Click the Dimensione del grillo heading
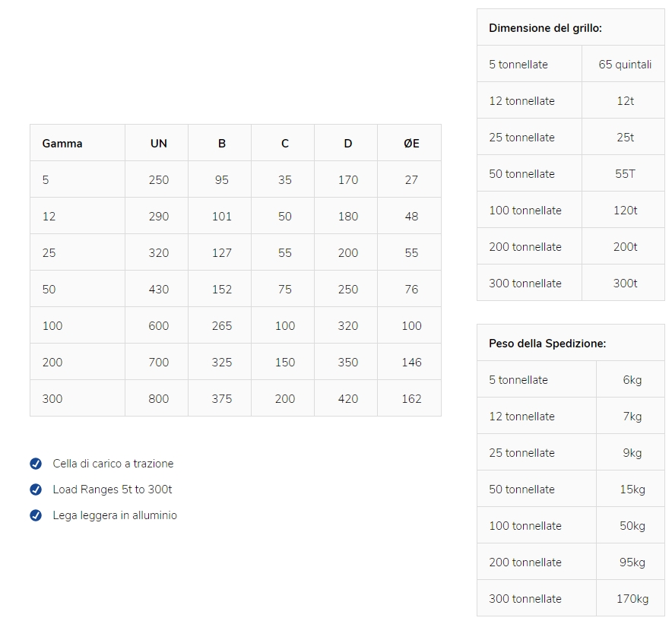 tap(545, 28)
